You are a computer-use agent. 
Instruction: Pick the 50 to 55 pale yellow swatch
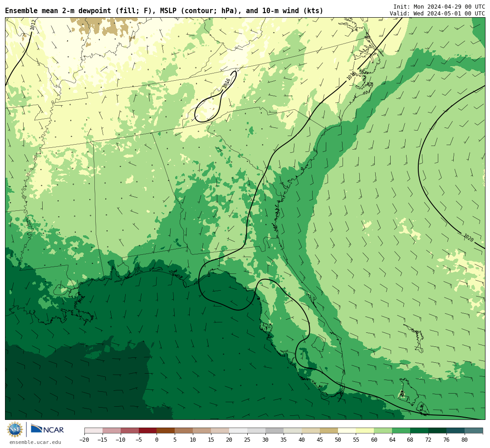(x=347, y=430)
